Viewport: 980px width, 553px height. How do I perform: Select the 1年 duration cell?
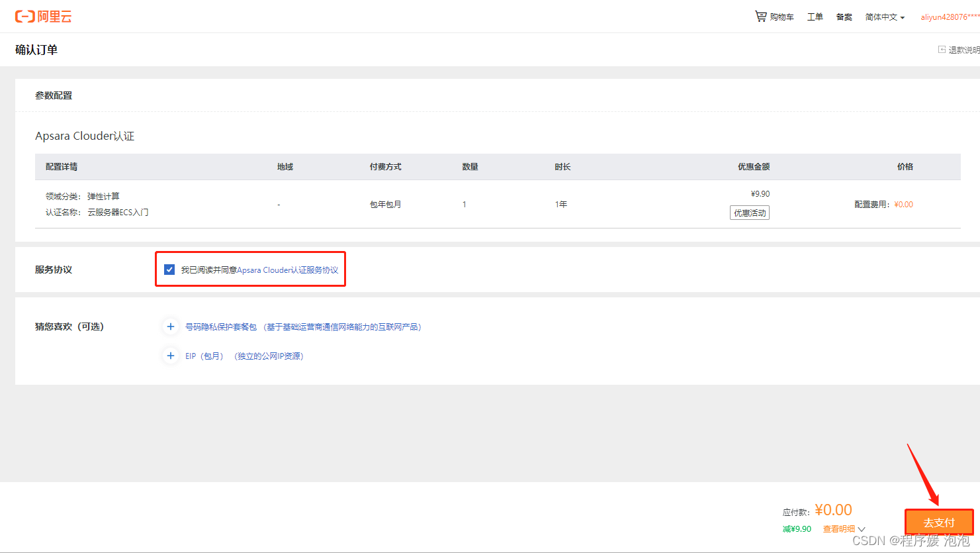pyautogui.click(x=561, y=205)
